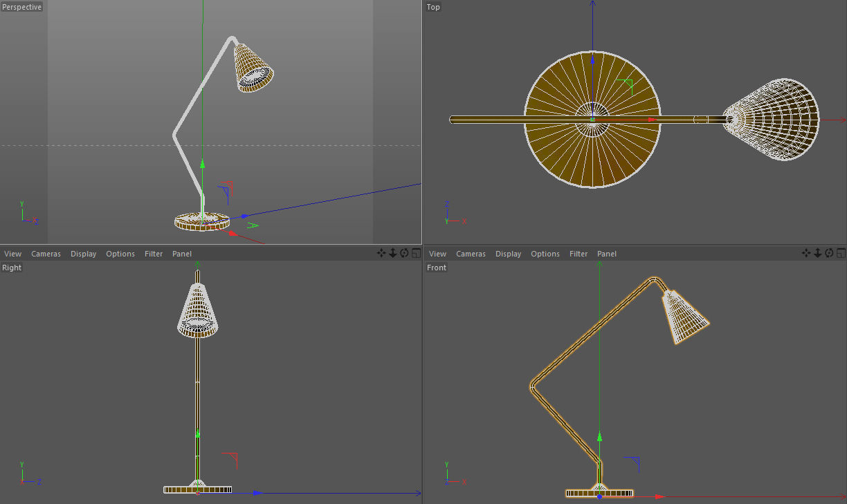Select the lamp base disc in Right view
847x504 pixels.
198,489
